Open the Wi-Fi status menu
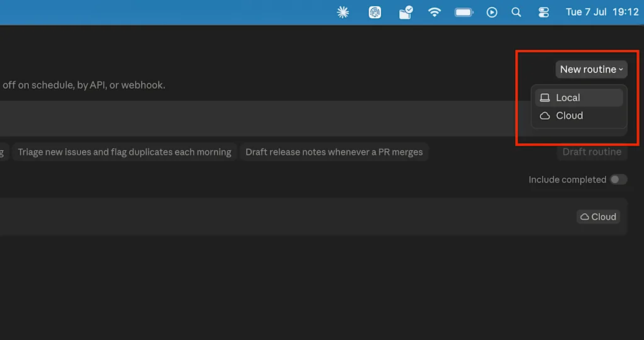 (435, 13)
